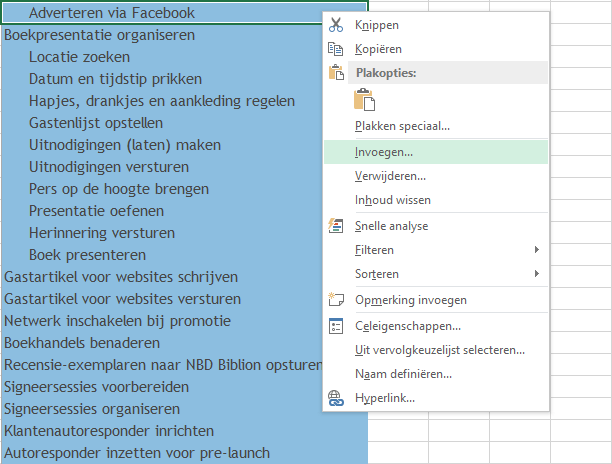Open Uit vervolgkeuzelijst selecteren... option

(439, 350)
